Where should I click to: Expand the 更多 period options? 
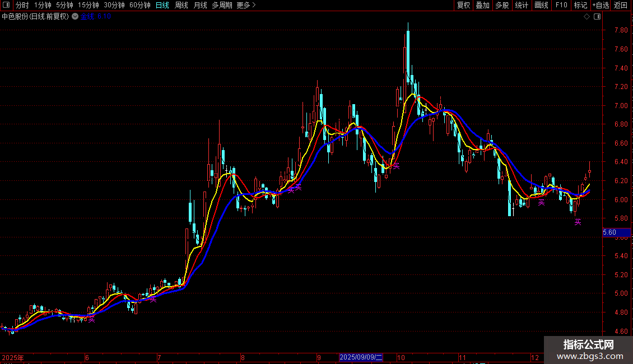(x=246, y=5)
